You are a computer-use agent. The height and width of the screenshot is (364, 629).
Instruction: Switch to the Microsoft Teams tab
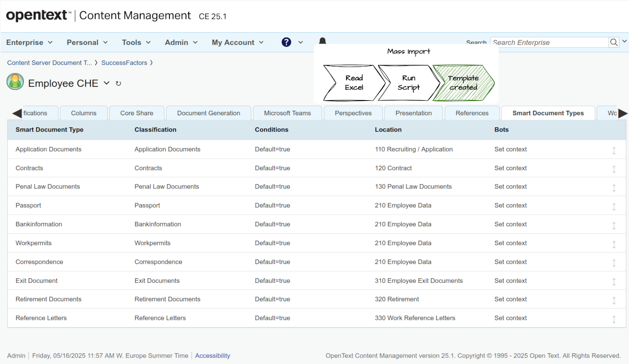coord(287,113)
